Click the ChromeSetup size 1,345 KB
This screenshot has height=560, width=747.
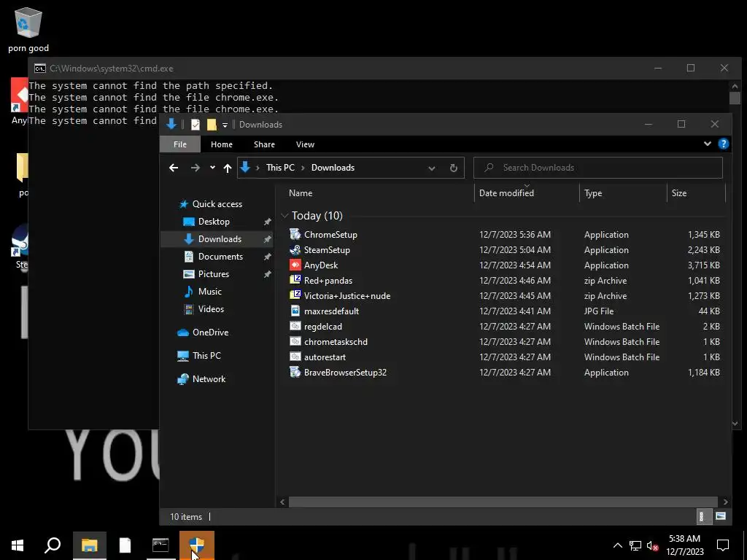703,234
